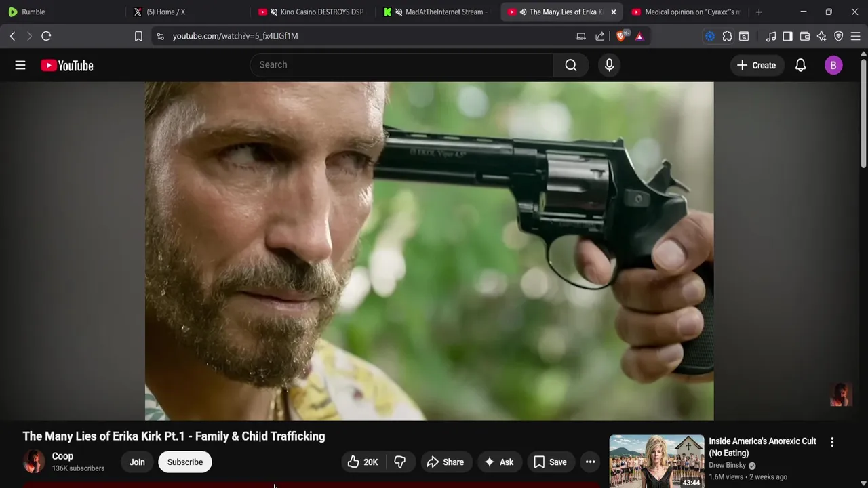Click the browser address bar URL
This screenshot has width=868, height=488.
click(x=235, y=36)
